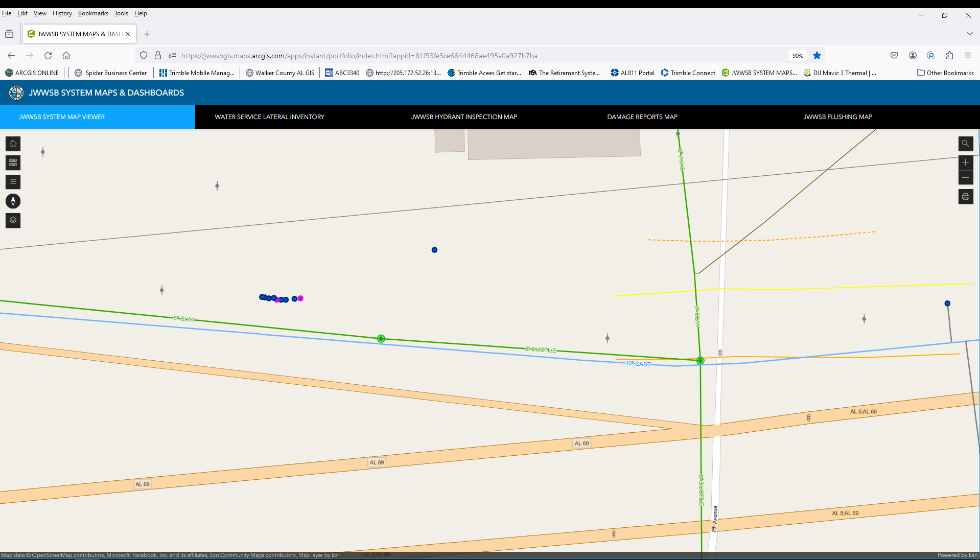Open the Bookmarks menu

[92, 13]
